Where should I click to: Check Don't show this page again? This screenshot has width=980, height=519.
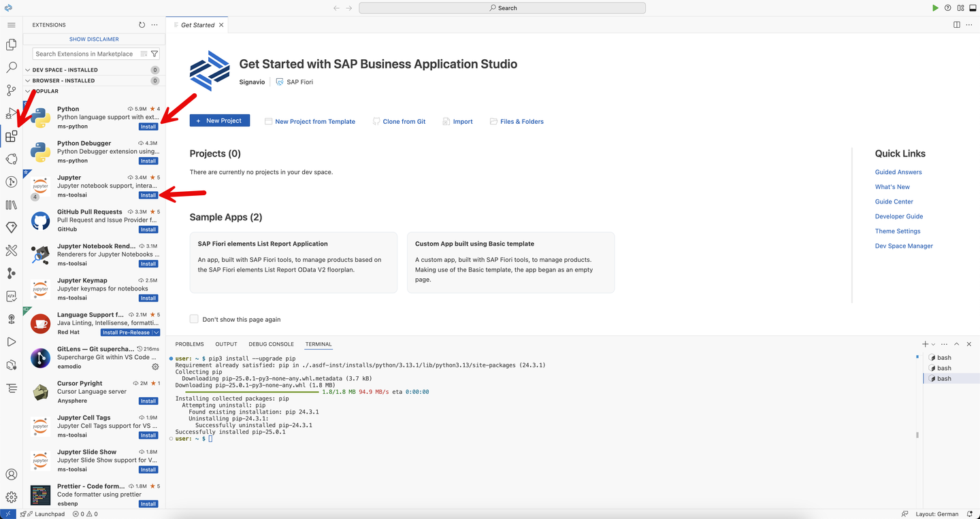194,319
